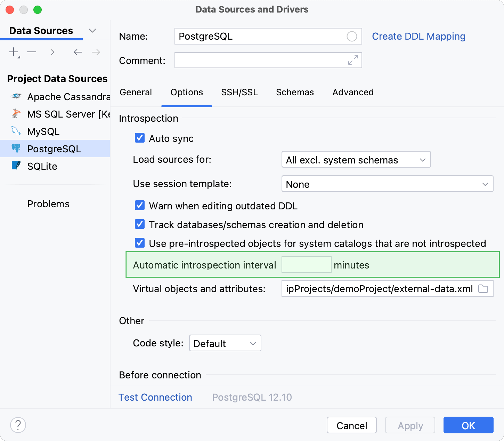Navigate forward with right arrow icon
Screen dimensions: 504x441
click(x=96, y=52)
